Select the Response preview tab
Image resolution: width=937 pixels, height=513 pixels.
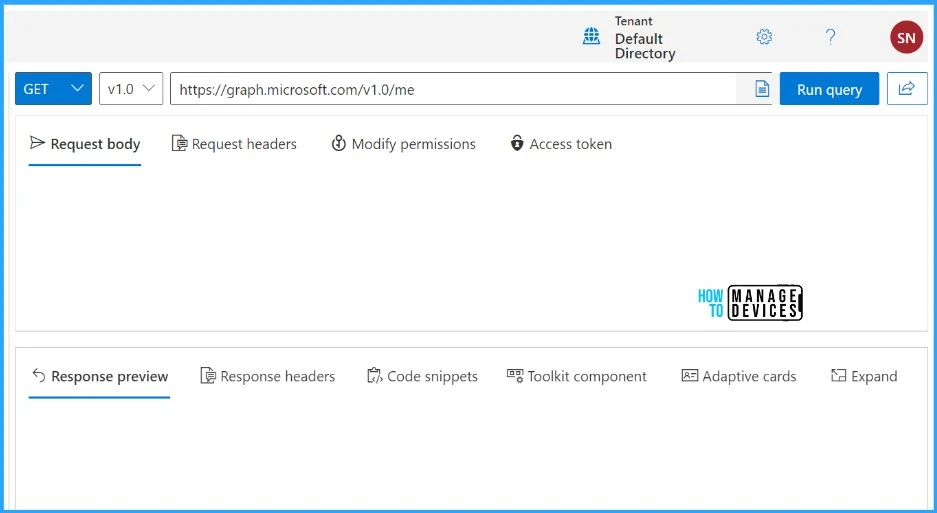pos(100,377)
